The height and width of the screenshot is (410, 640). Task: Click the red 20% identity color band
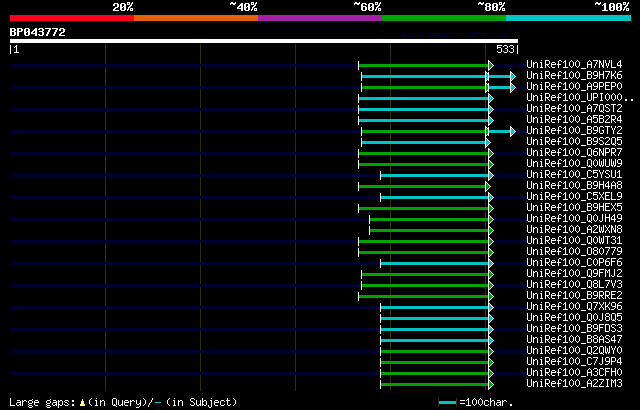pos(72,18)
